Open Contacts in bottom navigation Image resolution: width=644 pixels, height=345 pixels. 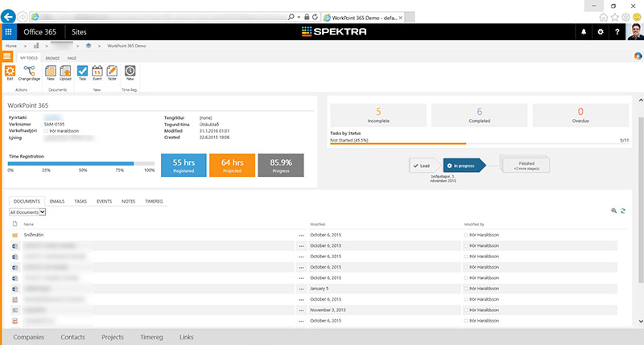[x=72, y=337]
